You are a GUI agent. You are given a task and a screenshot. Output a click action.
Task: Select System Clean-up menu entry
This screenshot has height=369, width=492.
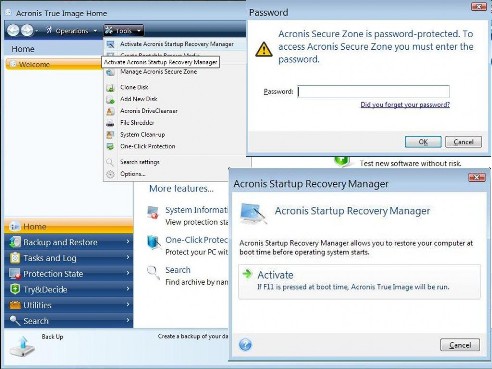[142, 135]
